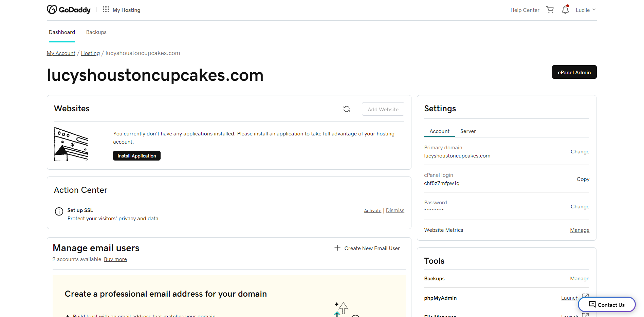Open the My Hosting grid icon

(x=106, y=10)
